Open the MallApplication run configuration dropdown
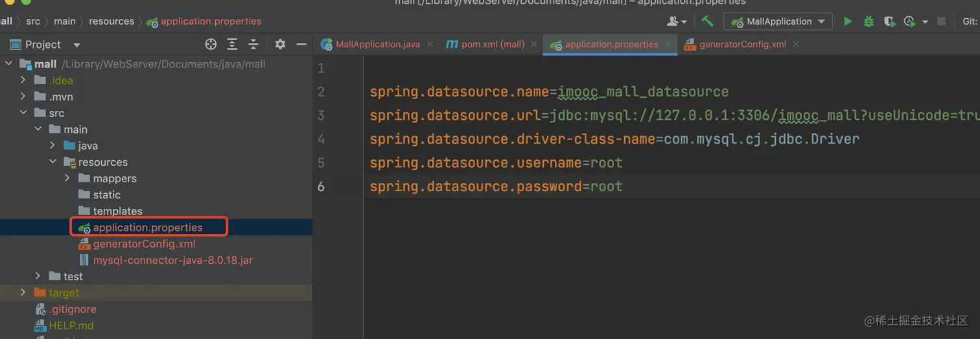The height and width of the screenshot is (339, 980). click(778, 21)
